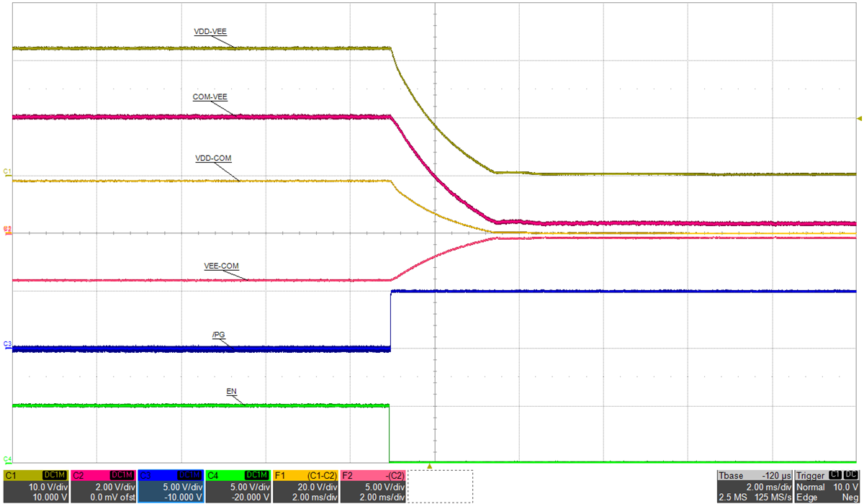Open trigger source indicator showing C1
The image size is (864, 504).
(x=835, y=474)
